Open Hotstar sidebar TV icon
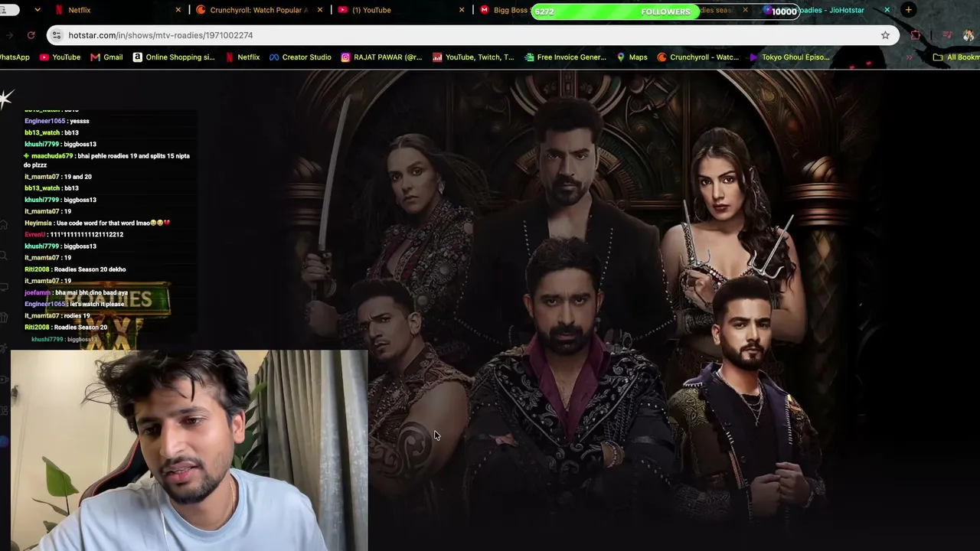Screen dimensions: 980x551 click(4, 287)
